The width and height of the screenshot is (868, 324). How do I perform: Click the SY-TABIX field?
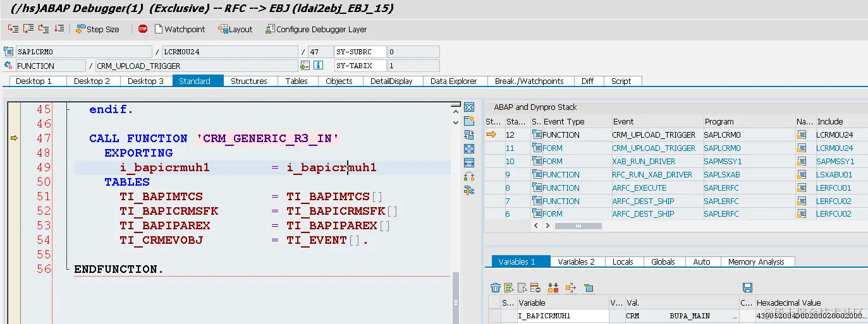(x=360, y=66)
